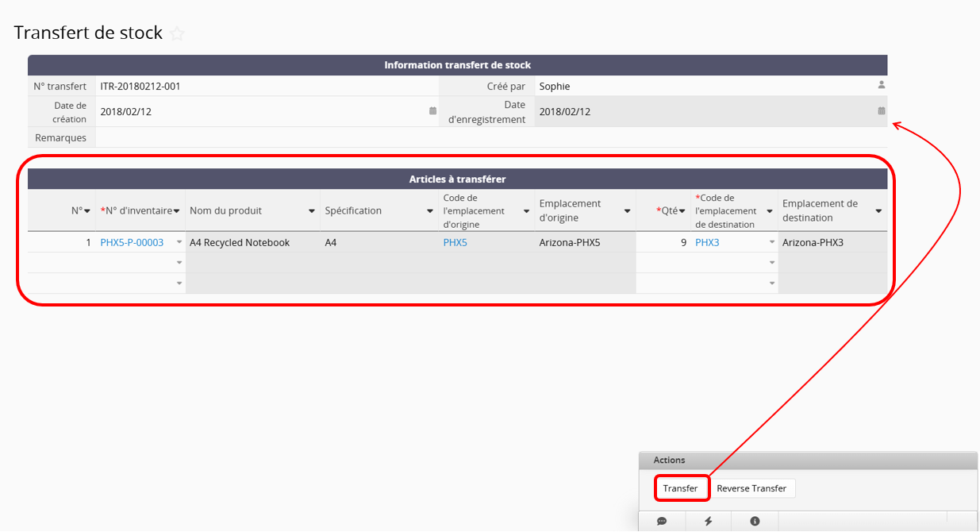Expand Emplacement d'origine column dropdown arrow
This screenshot has width=980, height=532.
click(x=627, y=211)
